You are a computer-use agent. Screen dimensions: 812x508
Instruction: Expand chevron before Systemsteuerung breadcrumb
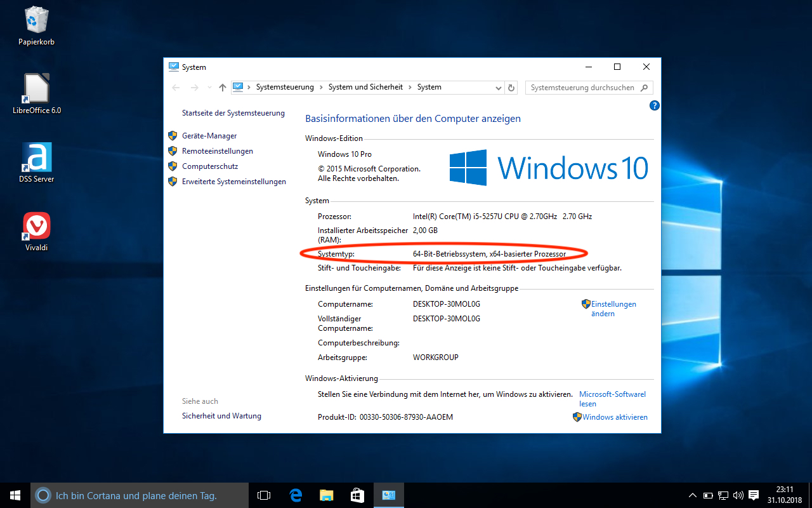pos(249,87)
